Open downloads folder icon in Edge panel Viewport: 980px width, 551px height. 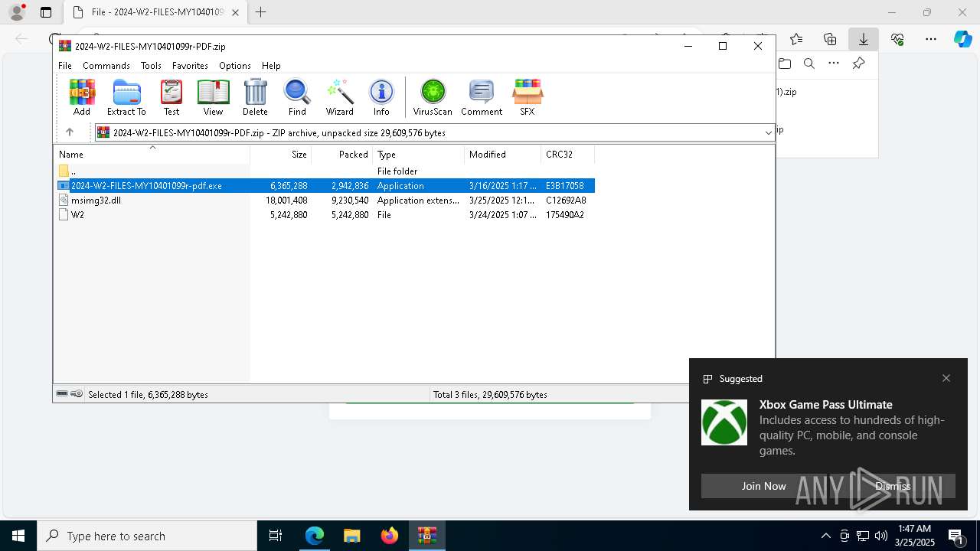click(x=784, y=64)
